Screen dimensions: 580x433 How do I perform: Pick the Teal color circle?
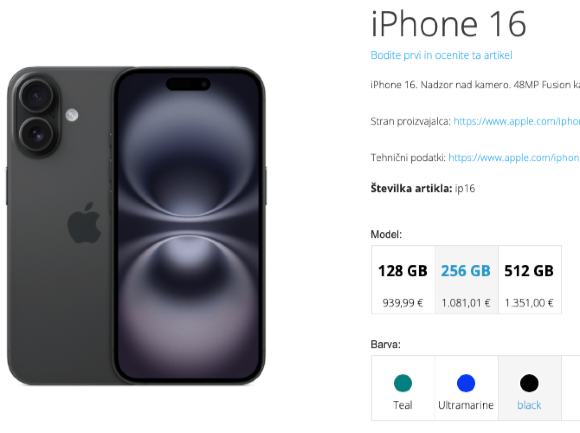pos(403,383)
